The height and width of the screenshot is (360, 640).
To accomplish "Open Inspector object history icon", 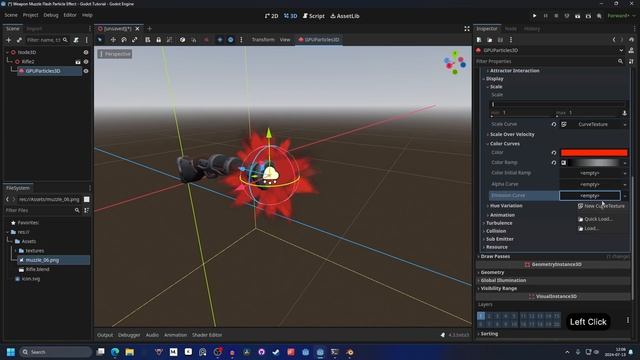I will (631, 40).
